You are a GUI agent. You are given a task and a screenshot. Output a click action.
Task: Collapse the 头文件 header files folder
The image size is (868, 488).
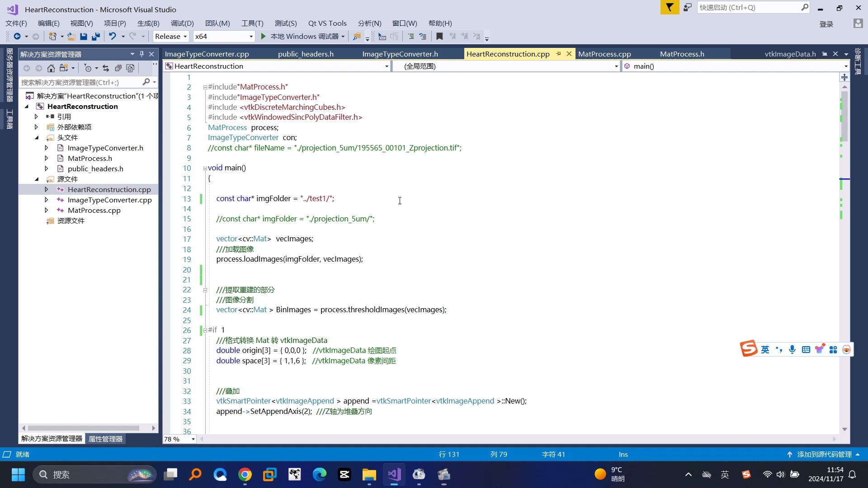pos(37,138)
